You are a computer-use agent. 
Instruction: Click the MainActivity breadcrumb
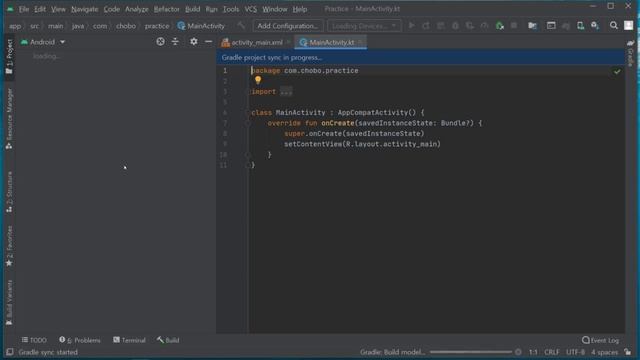[201, 26]
